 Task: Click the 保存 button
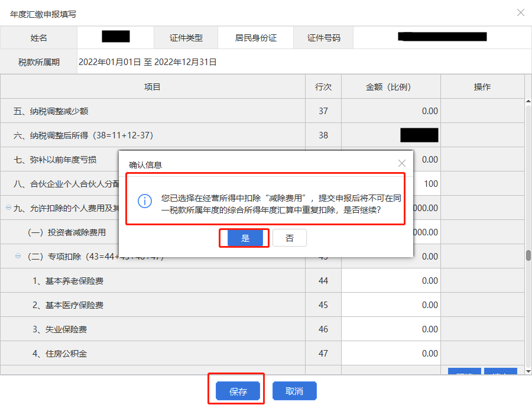[x=238, y=391]
